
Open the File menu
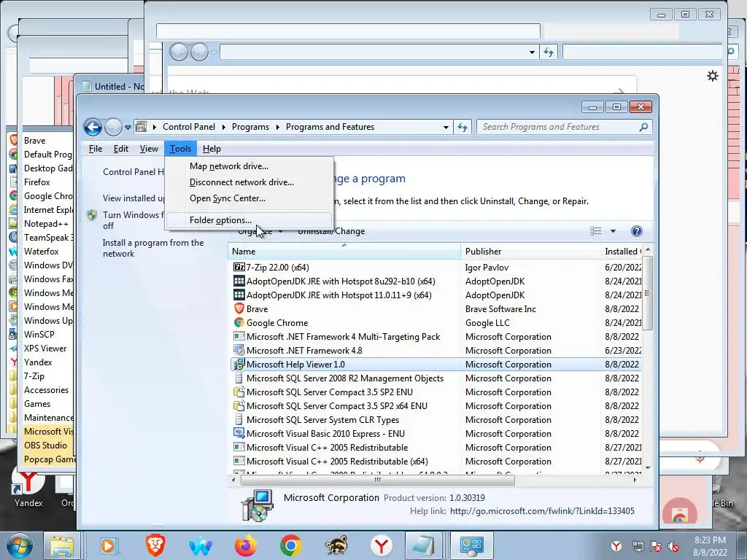click(x=96, y=149)
